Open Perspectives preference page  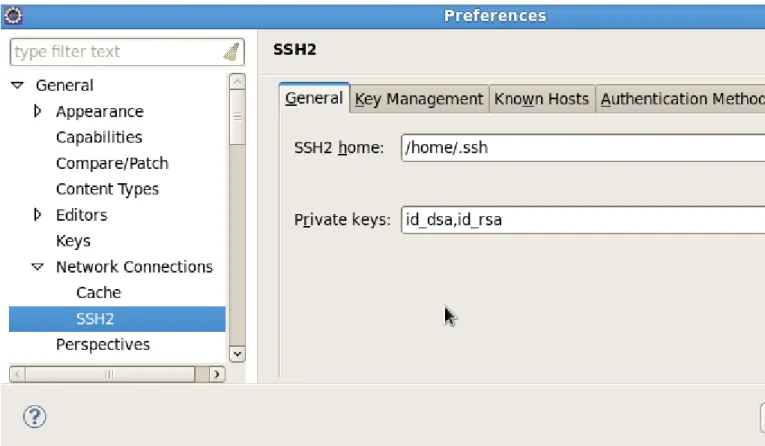coord(103,345)
